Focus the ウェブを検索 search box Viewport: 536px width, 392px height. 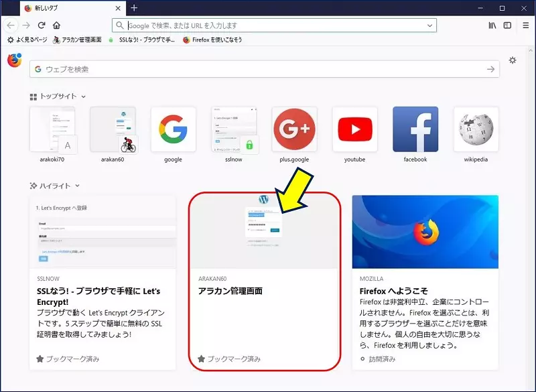pos(264,70)
